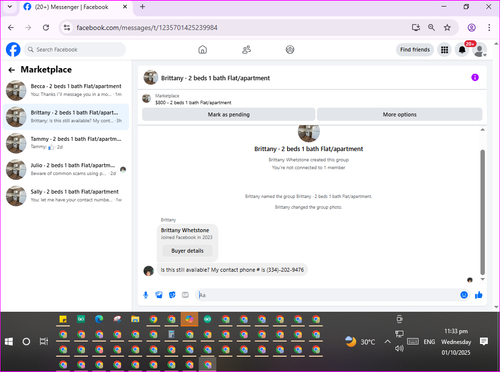Viewport: 500px width, 372px height.
Task: Click the Facebook logo icon
Action: [x=13, y=50]
